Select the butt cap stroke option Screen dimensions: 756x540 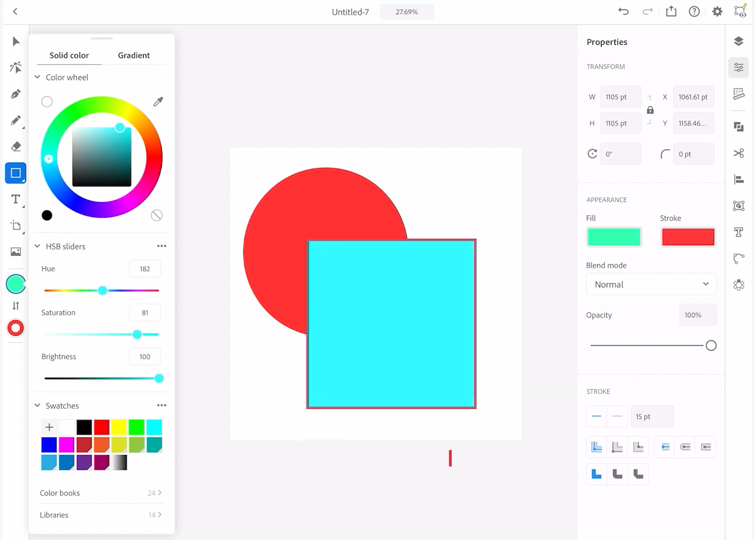point(665,447)
